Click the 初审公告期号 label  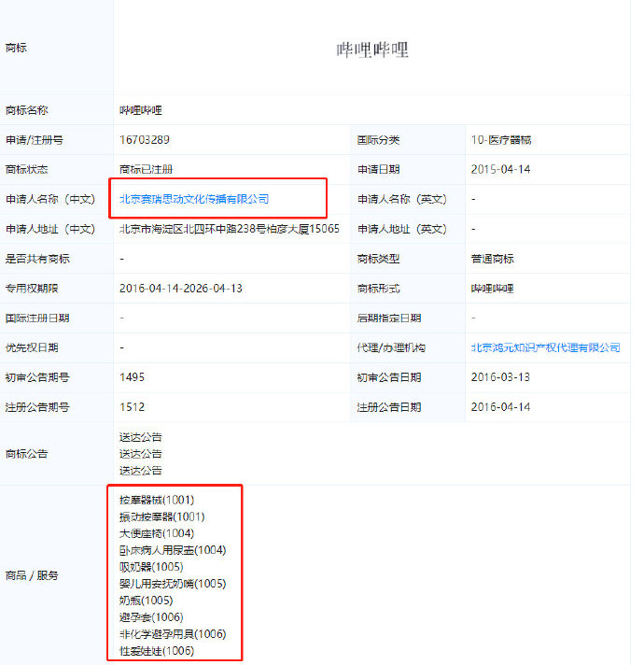pos(37,377)
